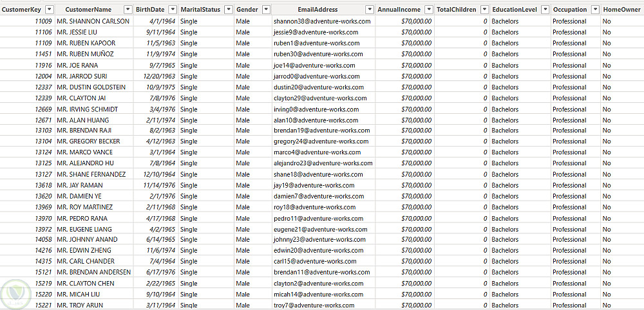Click the cell MR. SHANNON CARLSON
The image size is (644, 310).
coord(95,21)
